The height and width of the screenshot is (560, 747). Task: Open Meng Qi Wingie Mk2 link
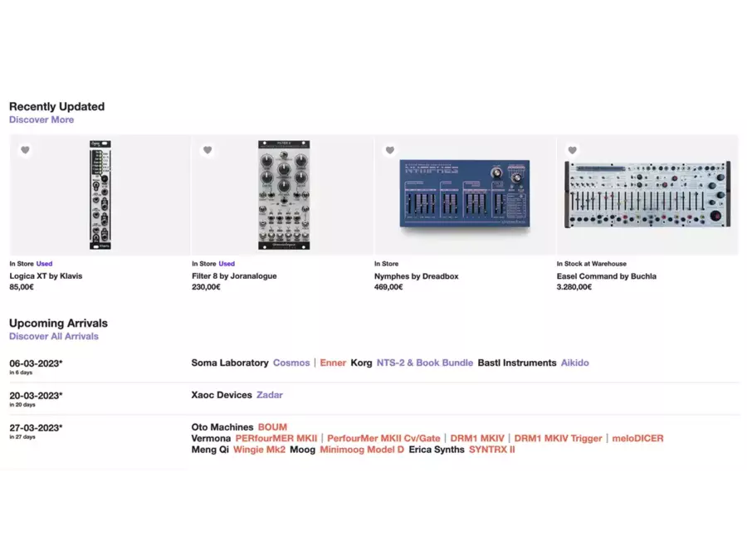point(259,450)
